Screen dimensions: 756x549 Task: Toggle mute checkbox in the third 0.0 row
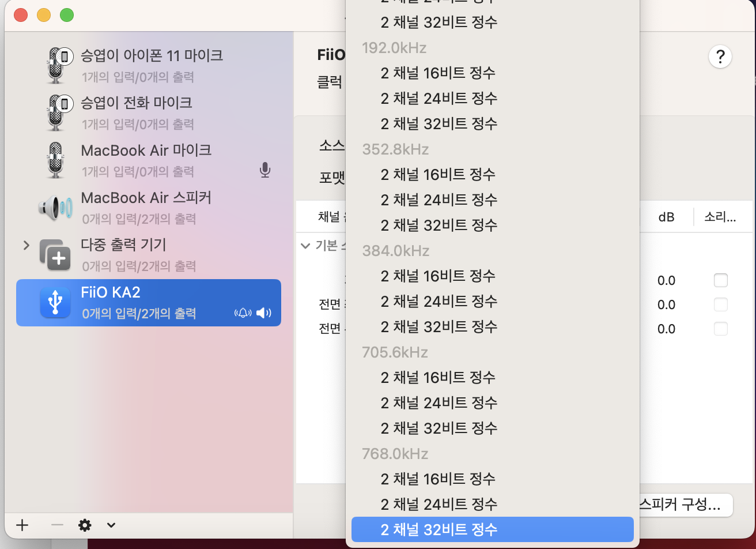pyautogui.click(x=721, y=329)
